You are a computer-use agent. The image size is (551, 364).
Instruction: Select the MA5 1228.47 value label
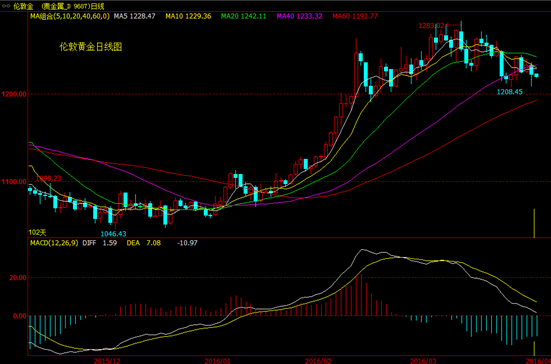134,16
